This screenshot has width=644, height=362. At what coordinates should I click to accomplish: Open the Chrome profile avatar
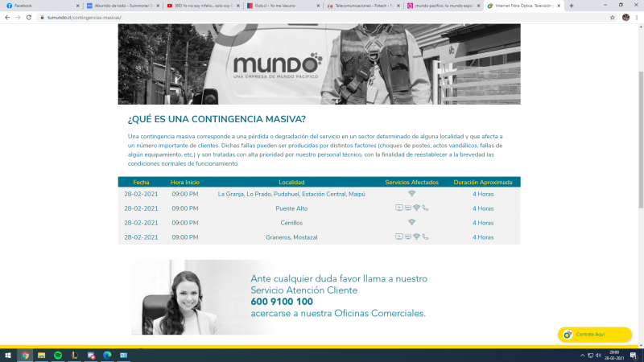[625, 18]
